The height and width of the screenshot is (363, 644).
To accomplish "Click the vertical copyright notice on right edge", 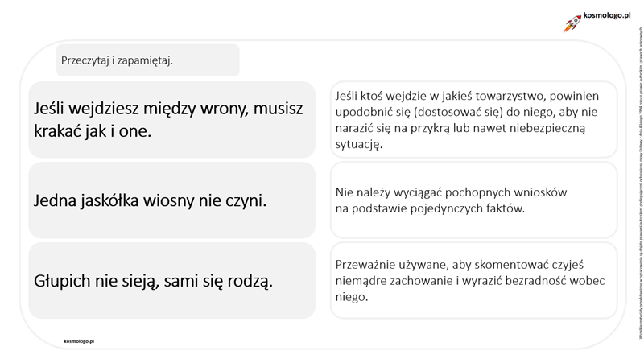I will pyautogui.click(x=640, y=183).
